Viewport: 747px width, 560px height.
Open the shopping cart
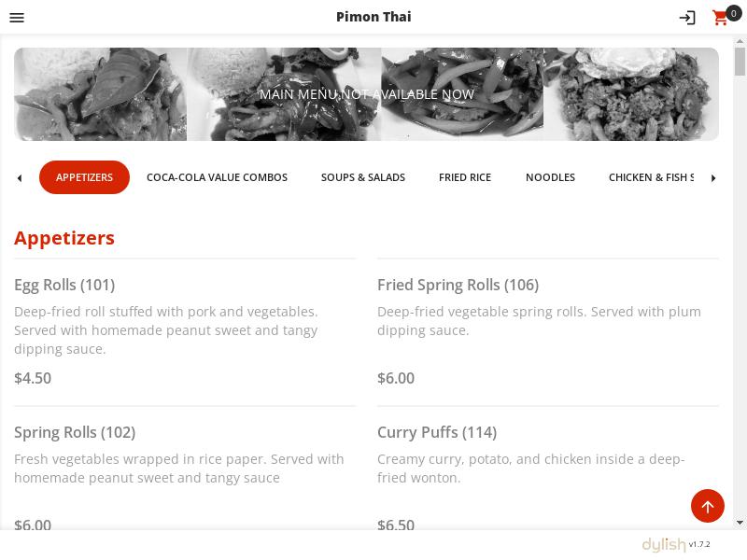(720, 18)
